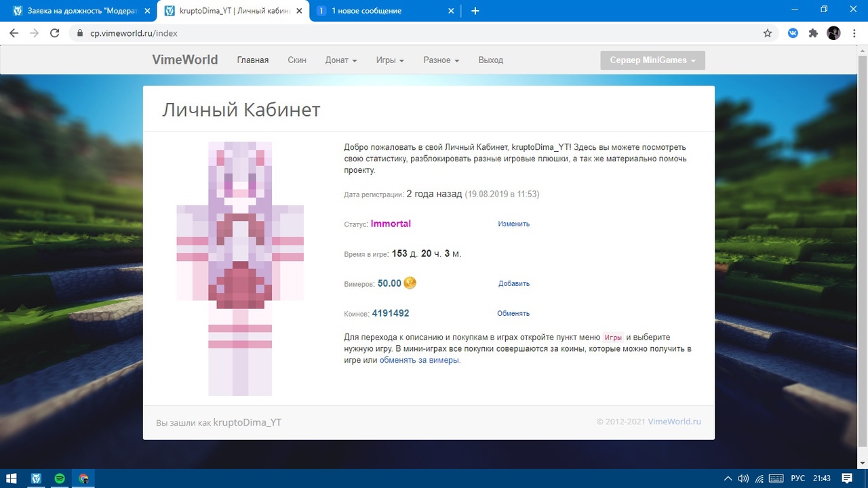Open Spotify from the taskbar
868x488 pixels.
tap(59, 478)
